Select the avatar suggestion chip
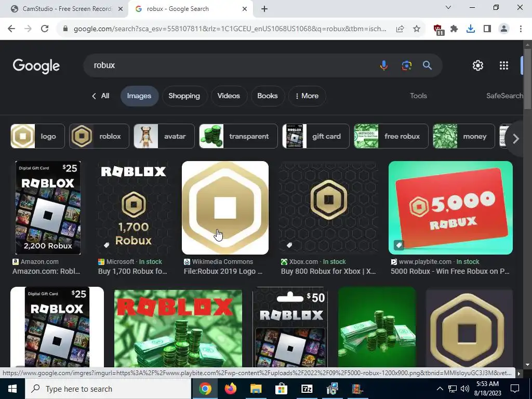The width and height of the screenshot is (532, 399). point(164,136)
